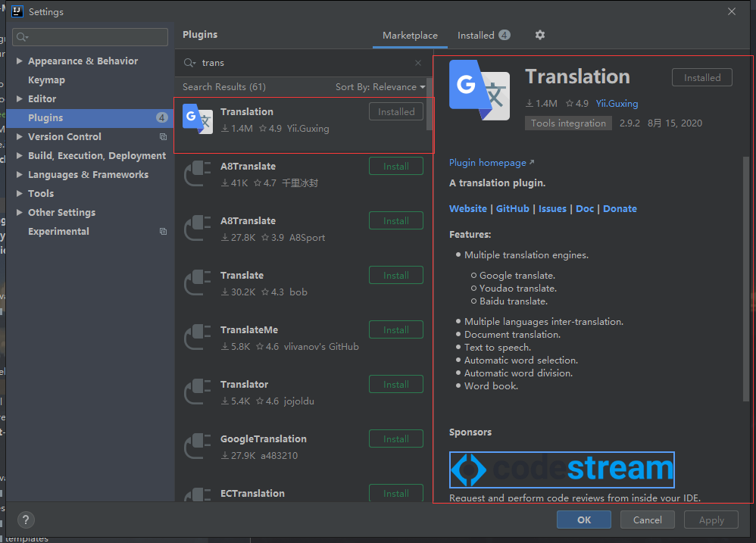Open the Issues link
This screenshot has width=756, height=543.
point(552,208)
